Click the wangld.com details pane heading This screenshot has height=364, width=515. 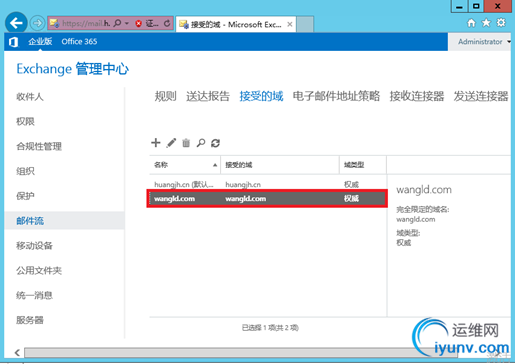(424, 190)
